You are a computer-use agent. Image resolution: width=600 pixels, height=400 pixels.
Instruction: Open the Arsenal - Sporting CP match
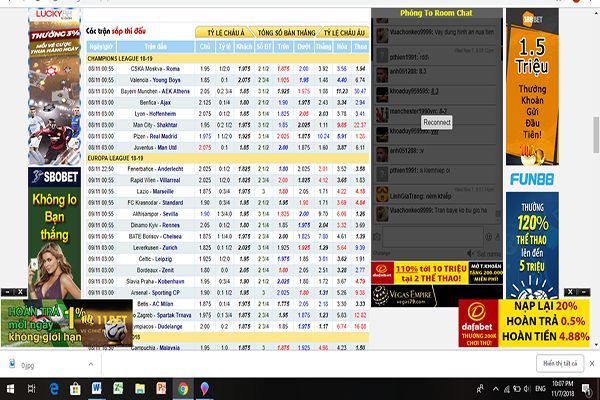155,293
